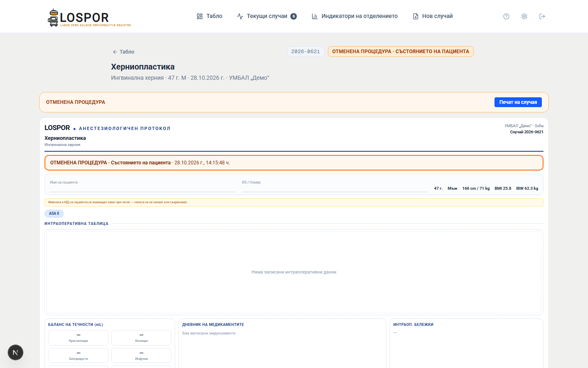The image size is (588, 368).
Task: Click the Кристалоиди fluid box
Action: pyautogui.click(x=78, y=338)
